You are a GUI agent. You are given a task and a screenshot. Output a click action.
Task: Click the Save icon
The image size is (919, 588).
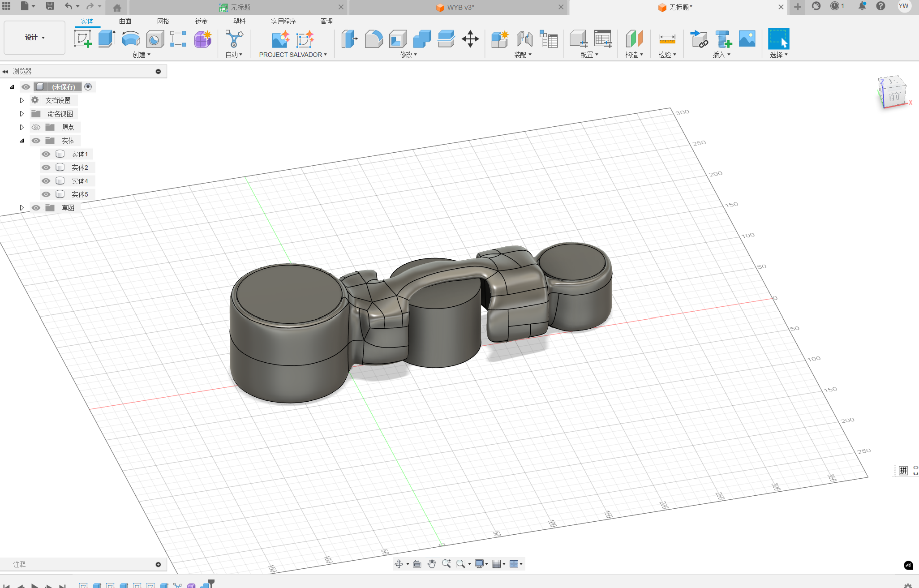50,6
